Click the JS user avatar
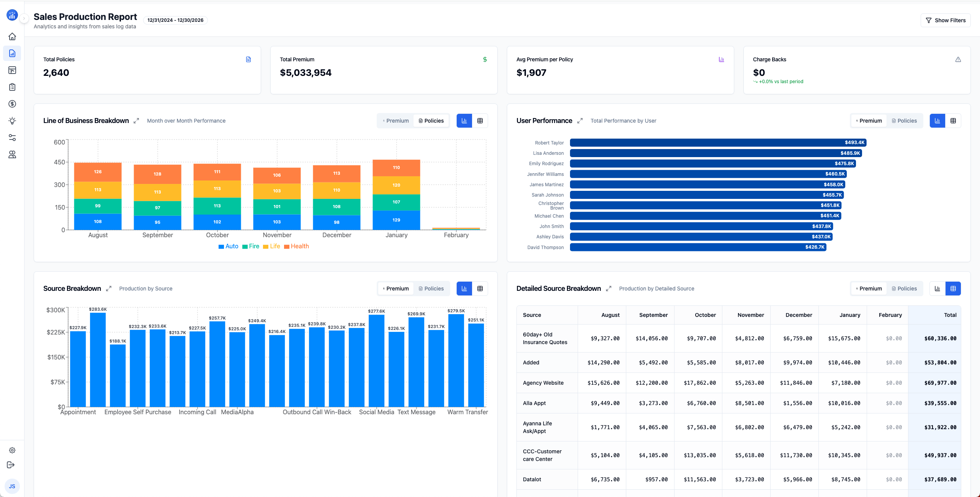 (12, 486)
